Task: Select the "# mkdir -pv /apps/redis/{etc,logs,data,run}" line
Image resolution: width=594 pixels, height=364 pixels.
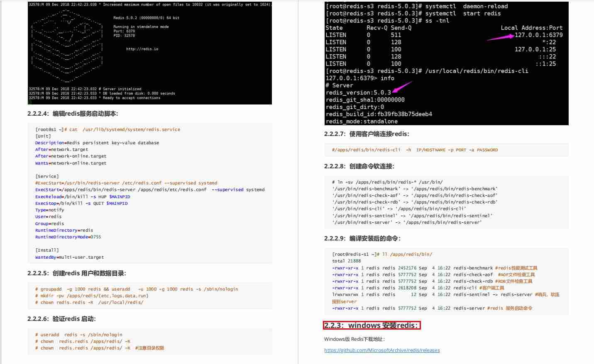Action: click(x=92, y=296)
